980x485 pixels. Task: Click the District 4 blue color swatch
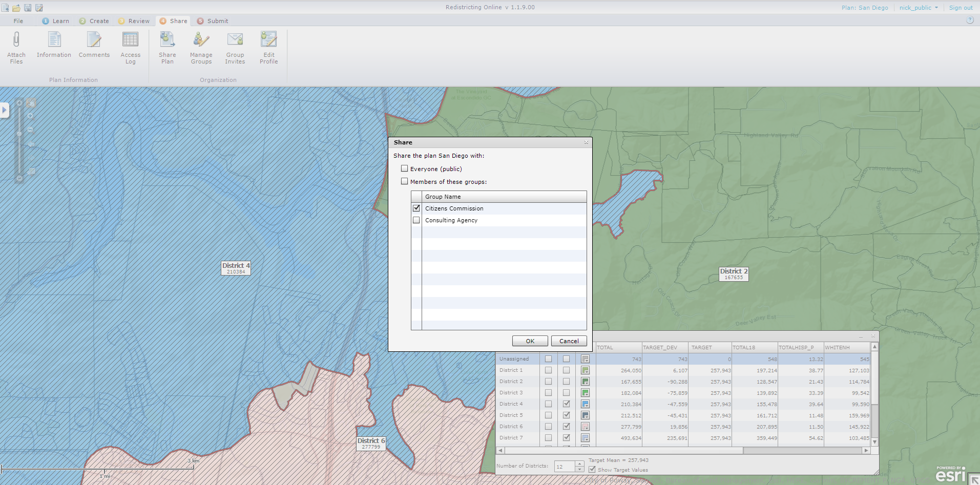(x=586, y=404)
